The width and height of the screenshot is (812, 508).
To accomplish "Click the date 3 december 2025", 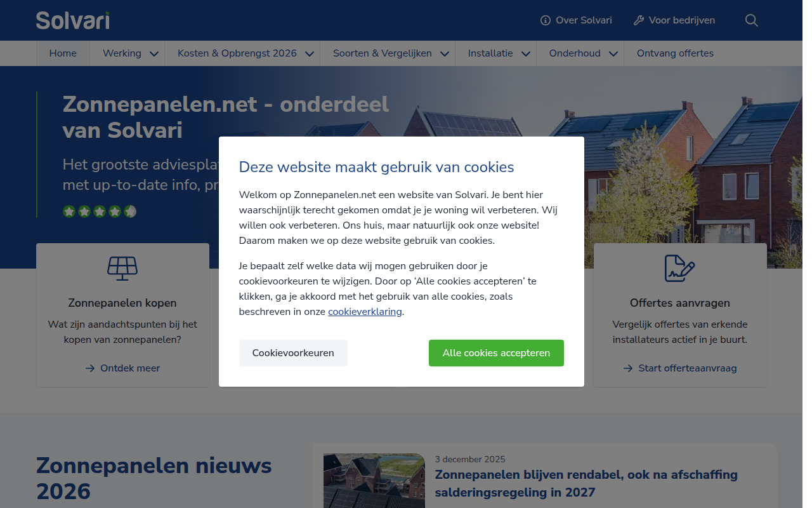I will click(x=470, y=459).
